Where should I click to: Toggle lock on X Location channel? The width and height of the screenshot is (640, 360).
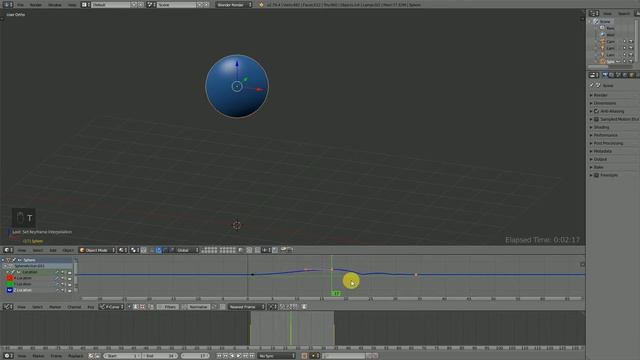coord(69,278)
